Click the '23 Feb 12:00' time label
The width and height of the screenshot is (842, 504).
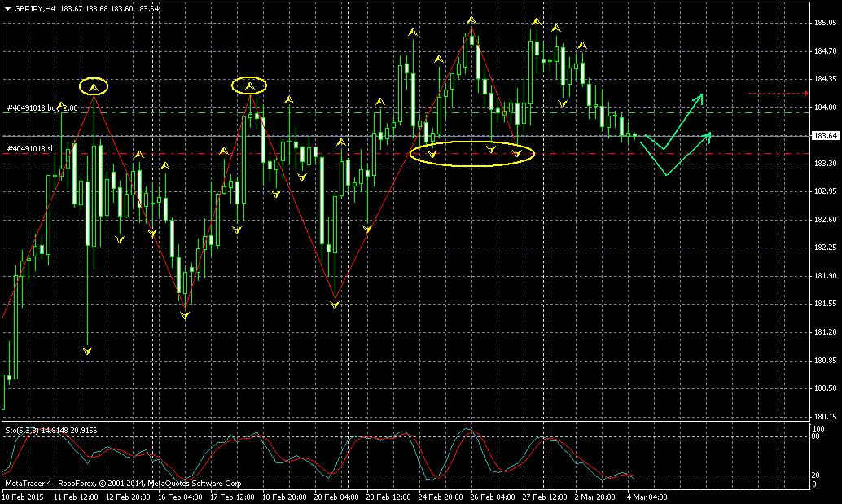pos(388,497)
